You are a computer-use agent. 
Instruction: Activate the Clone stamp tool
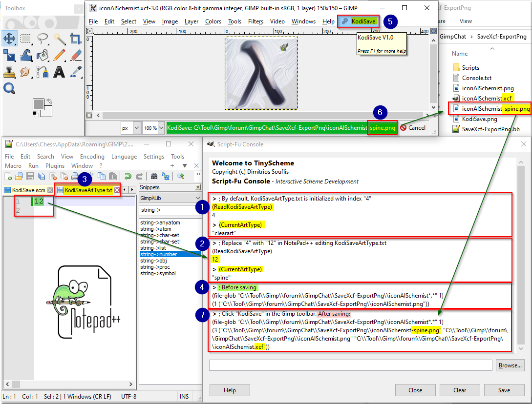[9, 72]
